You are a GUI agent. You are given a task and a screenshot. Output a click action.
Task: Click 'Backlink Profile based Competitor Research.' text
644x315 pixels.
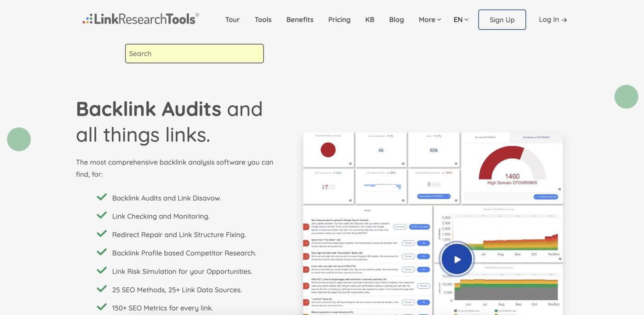184,253
